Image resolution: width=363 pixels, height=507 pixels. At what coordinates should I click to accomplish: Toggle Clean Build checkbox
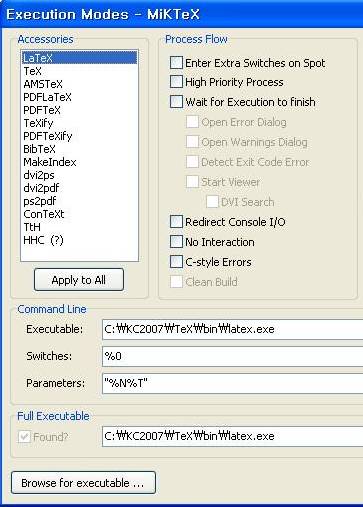click(176, 282)
